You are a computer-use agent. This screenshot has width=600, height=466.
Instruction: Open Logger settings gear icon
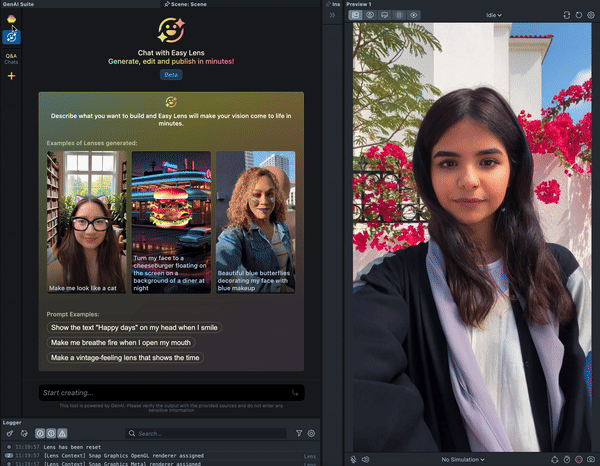pos(311,434)
